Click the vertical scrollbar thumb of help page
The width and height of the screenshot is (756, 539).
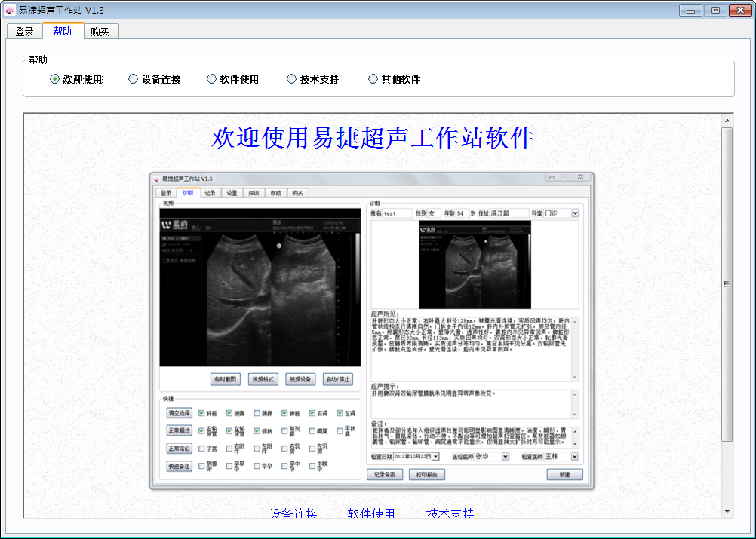(727, 284)
